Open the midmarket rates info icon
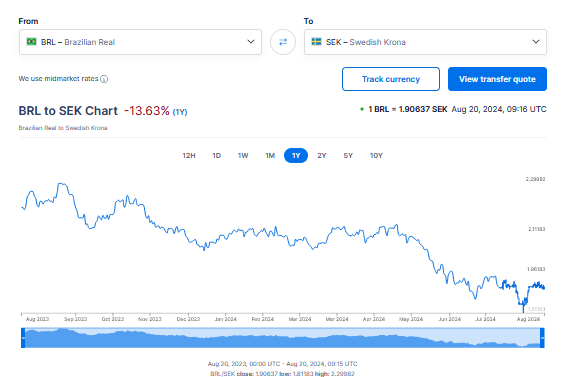The height and width of the screenshot is (377, 566). (104, 79)
